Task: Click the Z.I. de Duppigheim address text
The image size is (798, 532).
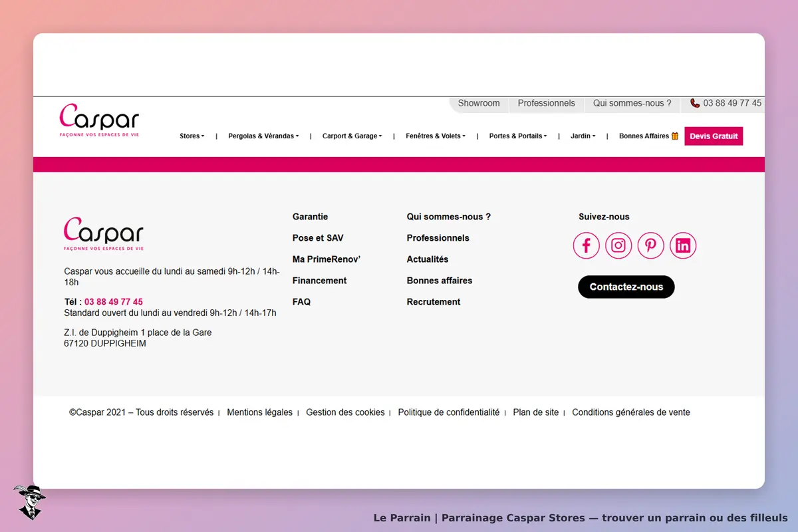Action: (138, 332)
